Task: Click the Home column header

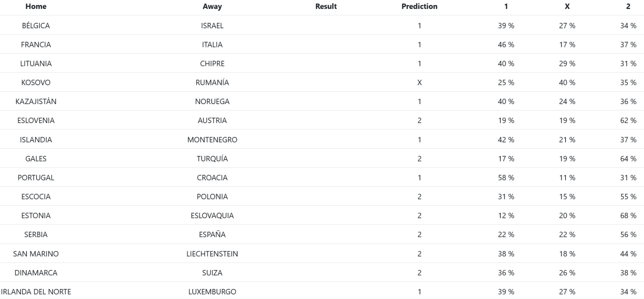Action: 36,6
